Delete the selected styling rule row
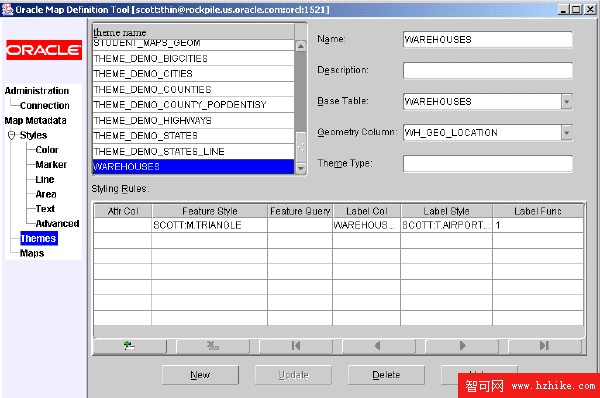Viewport: 600px width, 398px height. 213,346
